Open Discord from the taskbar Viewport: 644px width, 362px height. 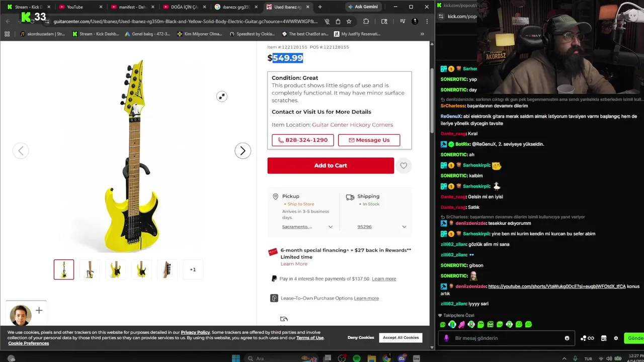401,358
